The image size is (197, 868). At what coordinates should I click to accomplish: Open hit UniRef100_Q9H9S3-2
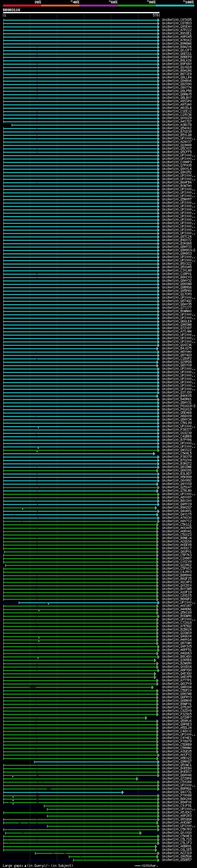(179, 250)
